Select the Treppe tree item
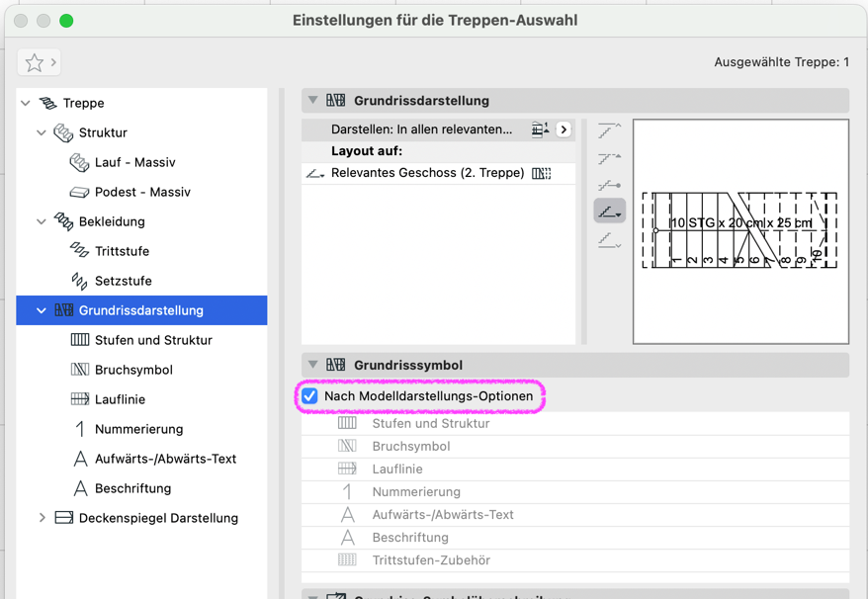868x599 pixels. point(84,103)
